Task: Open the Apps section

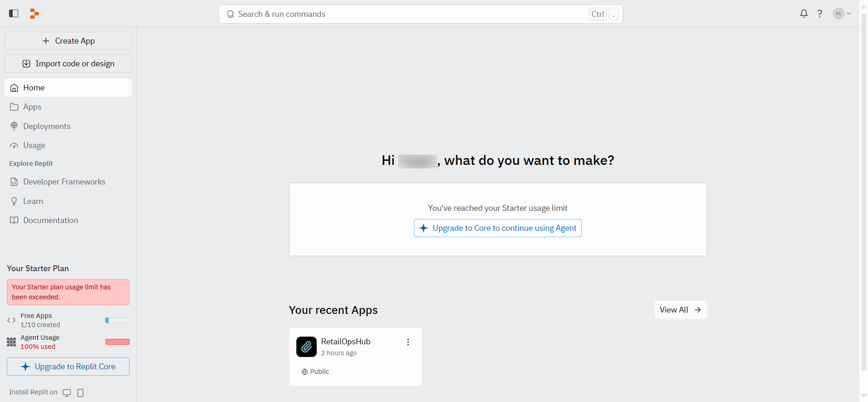Action: point(68,107)
